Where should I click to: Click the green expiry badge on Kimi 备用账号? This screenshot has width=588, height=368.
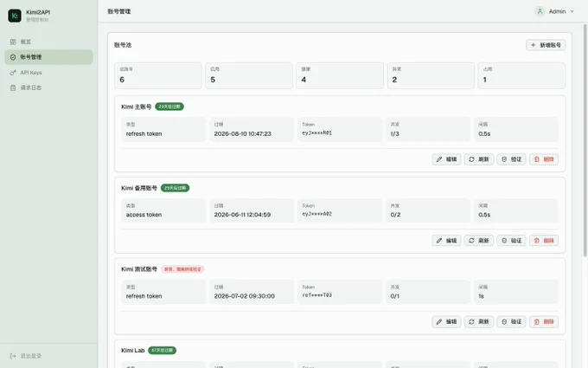(176, 188)
